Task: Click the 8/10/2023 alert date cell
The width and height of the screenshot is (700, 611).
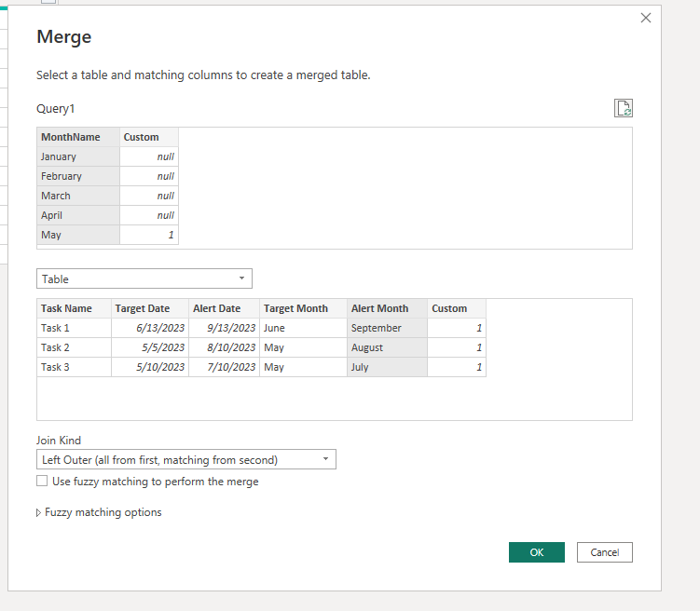Action: click(224, 347)
